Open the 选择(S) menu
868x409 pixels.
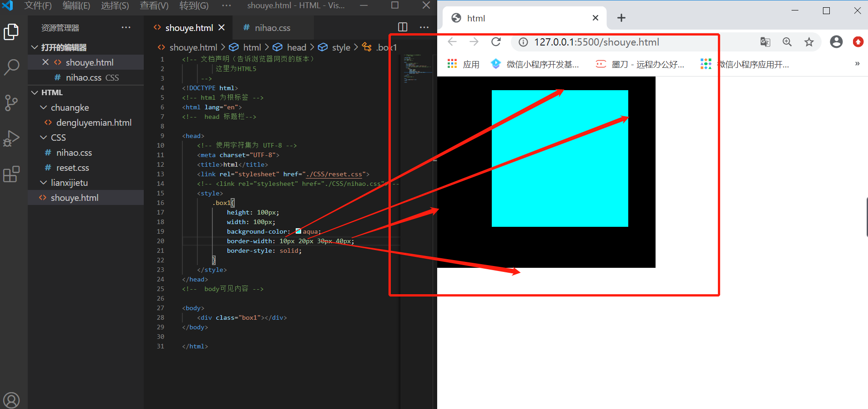pyautogui.click(x=115, y=5)
